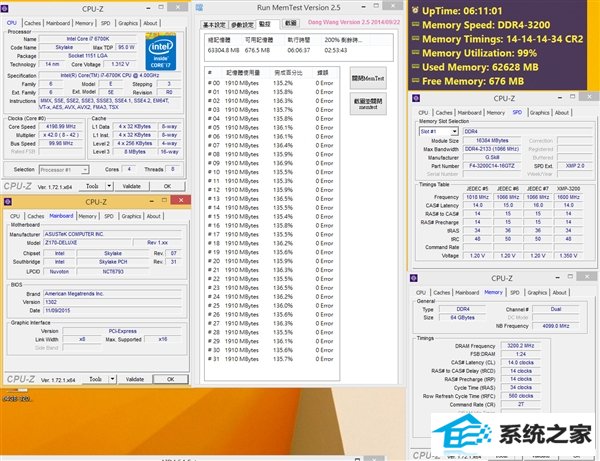The image size is (600, 461).
Task: Select the 監控 tab in MemTest
Action: (267, 24)
